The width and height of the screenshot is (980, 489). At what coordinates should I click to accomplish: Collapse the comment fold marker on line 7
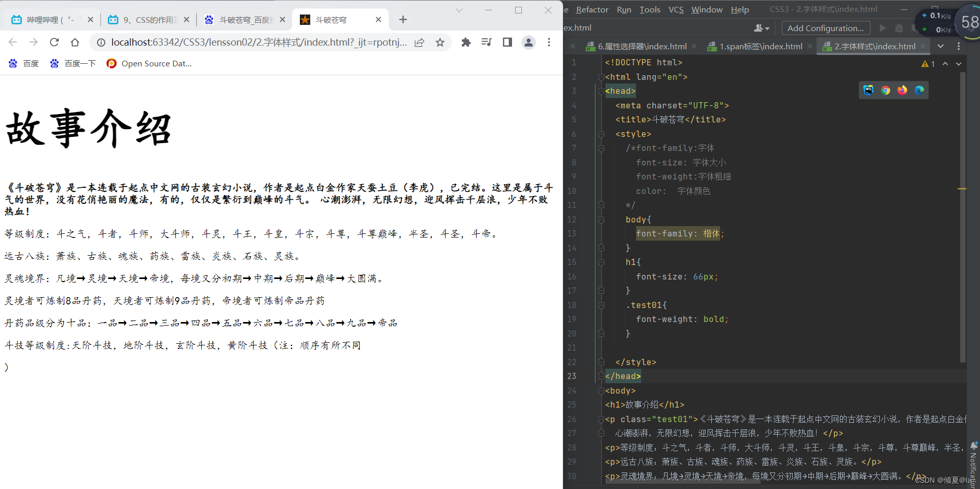[x=601, y=148]
